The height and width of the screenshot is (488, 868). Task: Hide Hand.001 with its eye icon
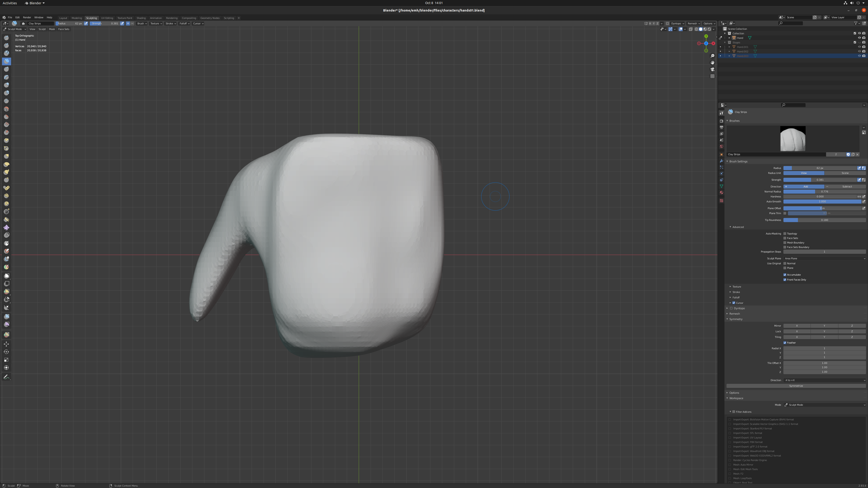(x=859, y=47)
